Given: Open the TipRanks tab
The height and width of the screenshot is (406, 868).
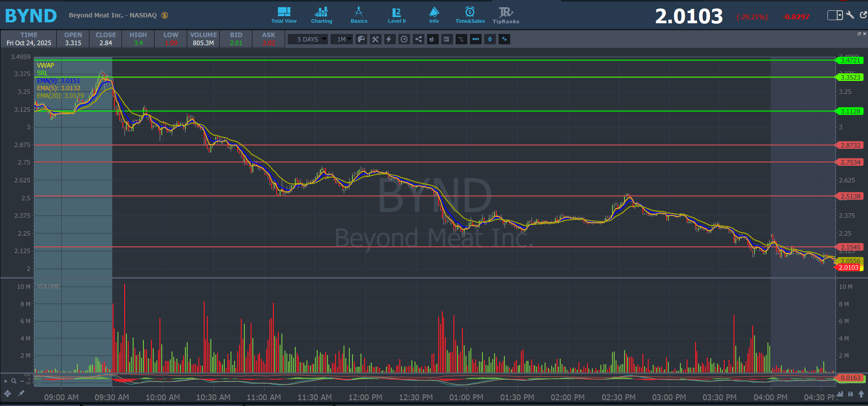Looking at the screenshot, I should 506,15.
